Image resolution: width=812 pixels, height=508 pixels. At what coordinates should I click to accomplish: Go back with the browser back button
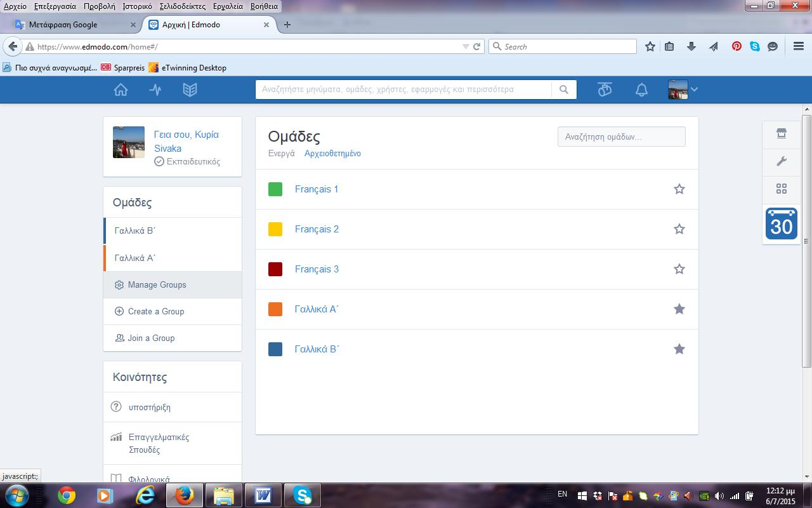pyautogui.click(x=12, y=46)
